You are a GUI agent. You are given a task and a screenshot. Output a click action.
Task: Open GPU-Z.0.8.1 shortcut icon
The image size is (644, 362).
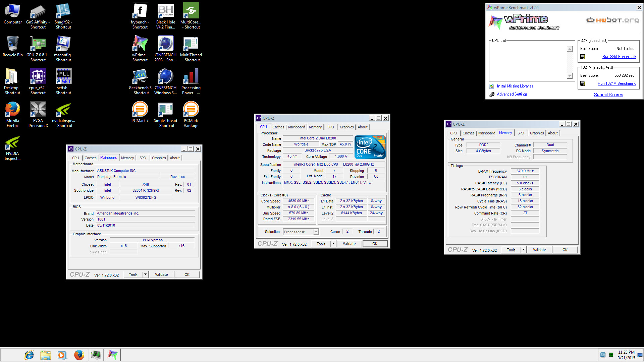coord(38,49)
